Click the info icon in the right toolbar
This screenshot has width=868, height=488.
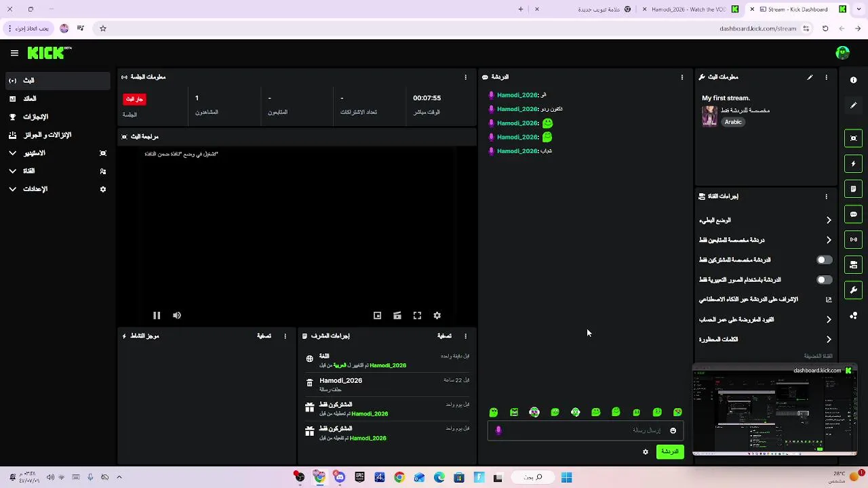tap(853, 80)
